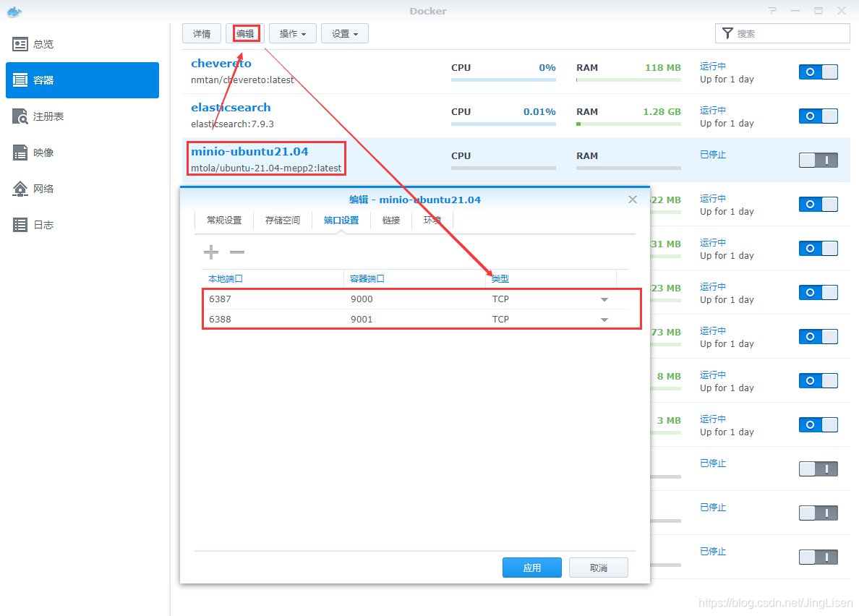The image size is (859, 616).
Task: Switch to 常规设置 tab
Action: click(224, 220)
